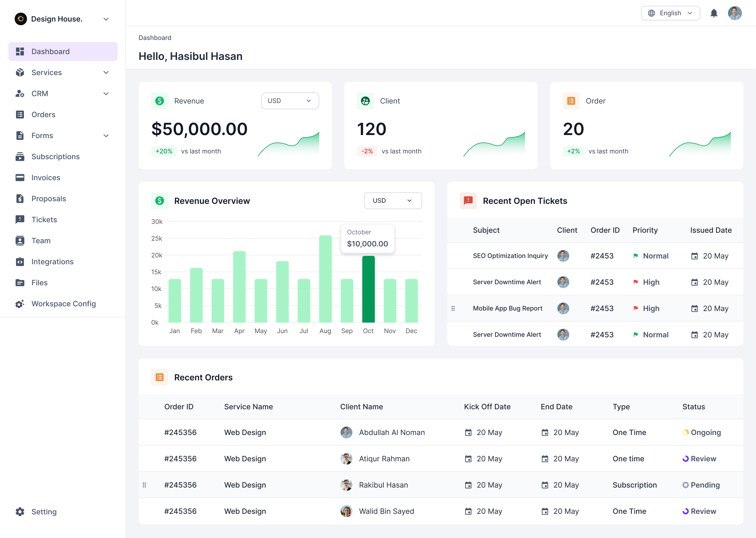This screenshot has height=538, width=756.
Task: Open the SEO Optimization Inquiry ticket
Action: tap(510, 256)
